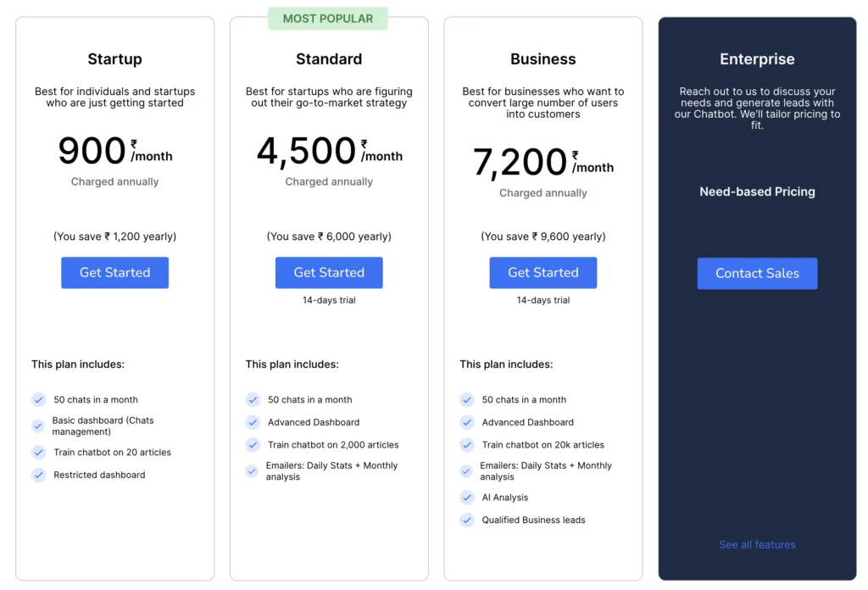The width and height of the screenshot is (868, 590).
Task: Click the 4,500 per month price
Action: tap(329, 152)
